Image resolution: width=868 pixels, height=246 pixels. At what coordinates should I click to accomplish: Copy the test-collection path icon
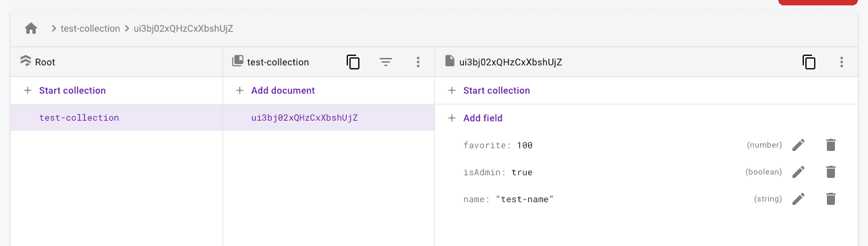(x=353, y=62)
